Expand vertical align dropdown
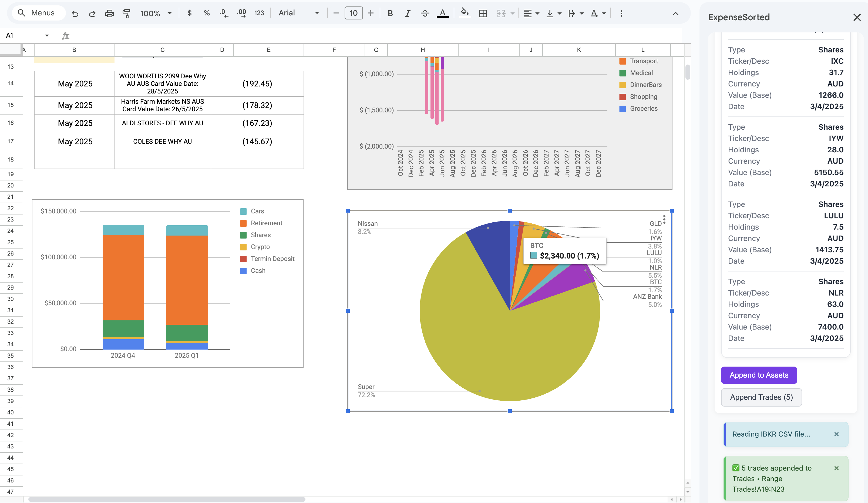 (559, 14)
